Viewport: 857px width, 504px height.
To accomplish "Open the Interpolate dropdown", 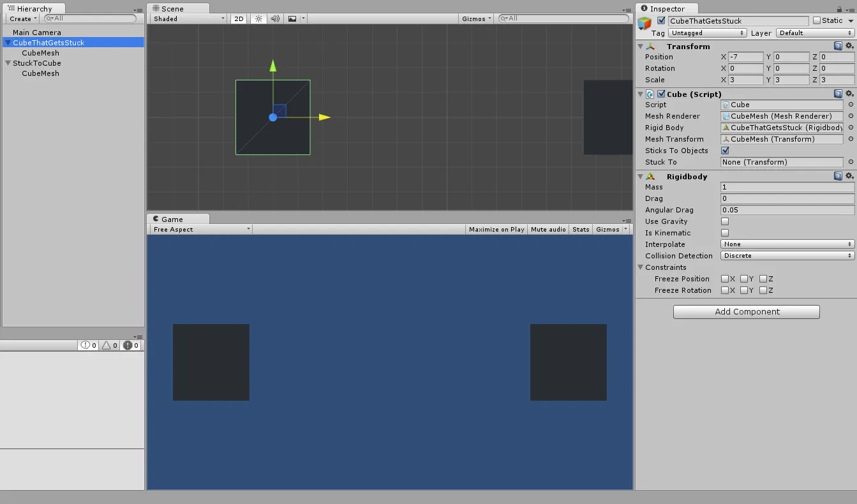I will click(x=787, y=244).
